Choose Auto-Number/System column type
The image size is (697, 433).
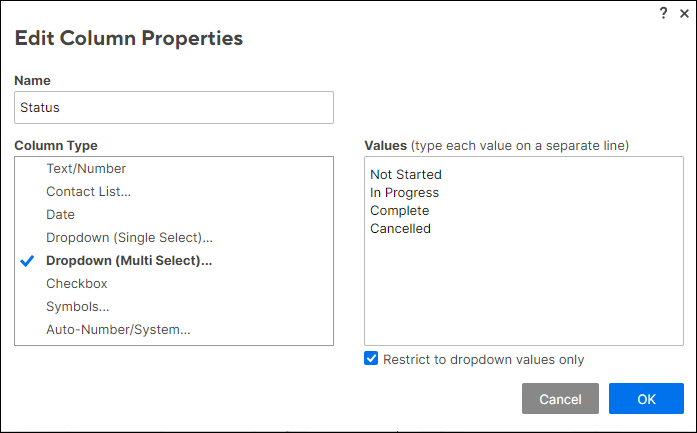[118, 329]
